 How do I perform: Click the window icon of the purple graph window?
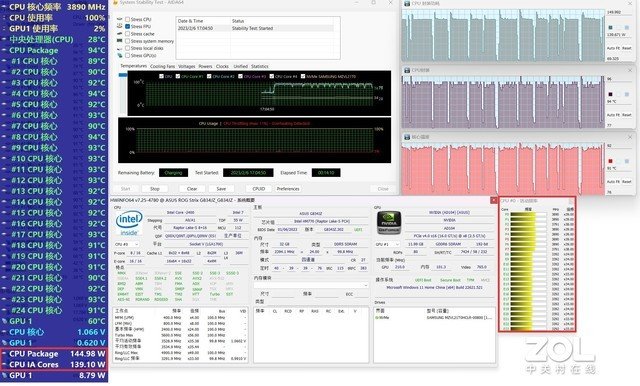click(407, 70)
